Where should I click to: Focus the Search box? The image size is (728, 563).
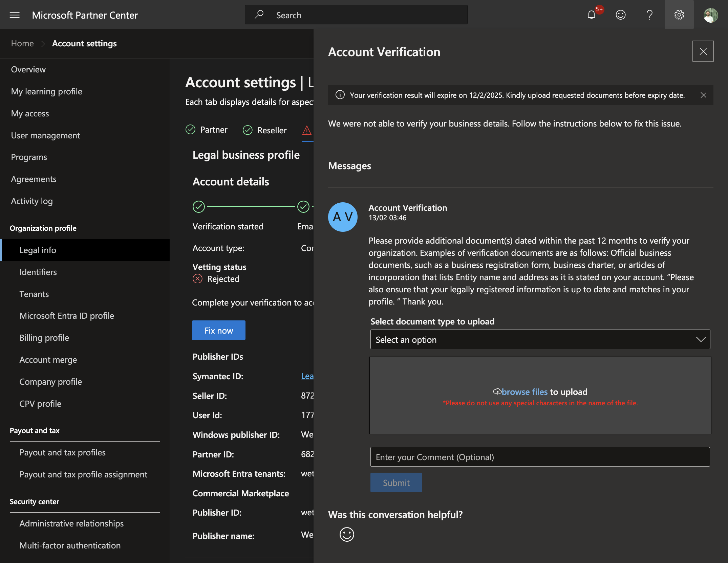point(356,15)
